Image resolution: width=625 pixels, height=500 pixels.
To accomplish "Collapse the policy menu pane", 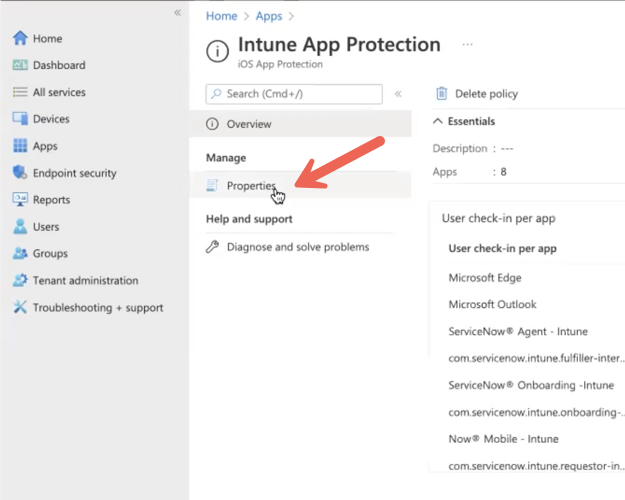I will (398, 94).
